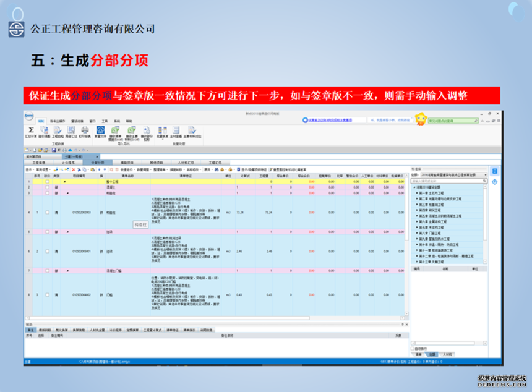This screenshot has height=392, width=532.
Task: Toggle the 锁价 checkbox in the first row
Action: click(47, 182)
